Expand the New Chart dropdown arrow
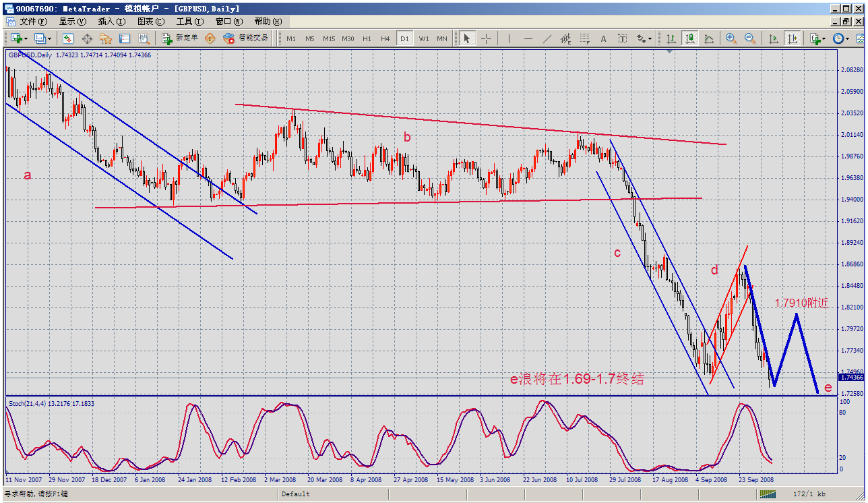The width and height of the screenshot is (868, 503). pos(25,38)
